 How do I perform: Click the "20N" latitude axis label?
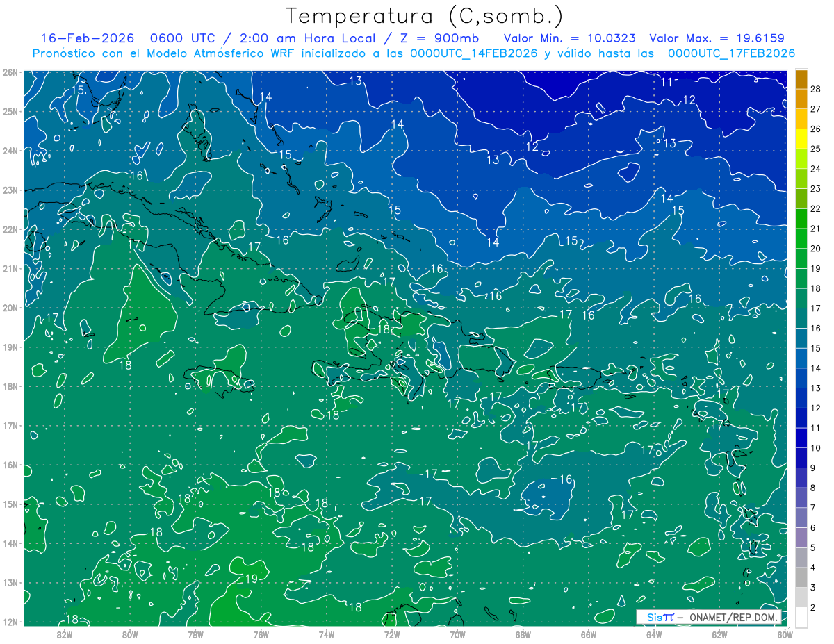click(10, 308)
